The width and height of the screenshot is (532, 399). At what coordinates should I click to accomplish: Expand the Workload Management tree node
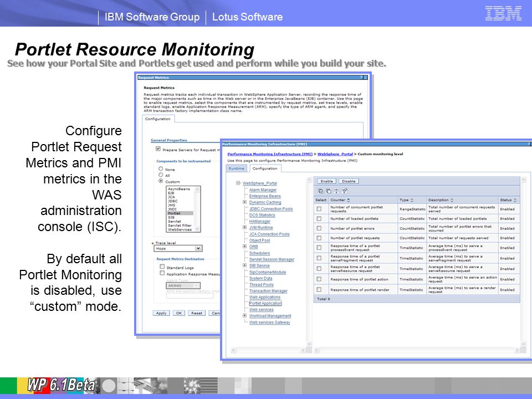[244, 315]
